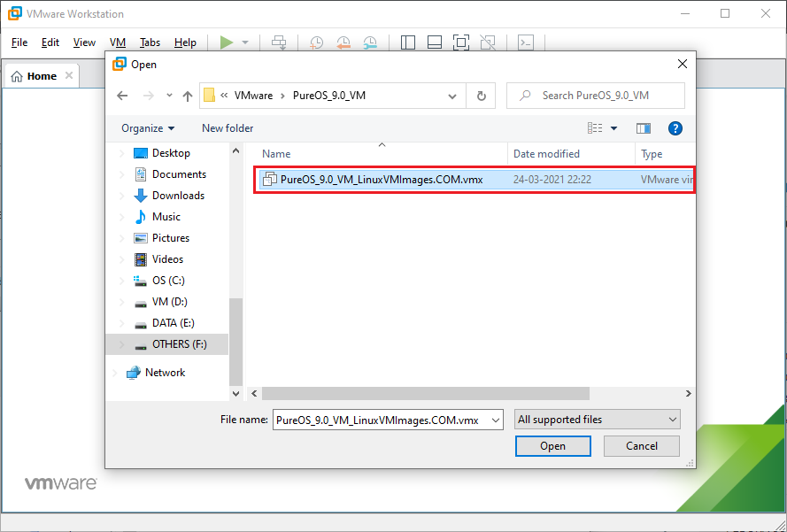The height and width of the screenshot is (532, 787).
Task: Select Music in navigation pane
Action: click(x=166, y=217)
